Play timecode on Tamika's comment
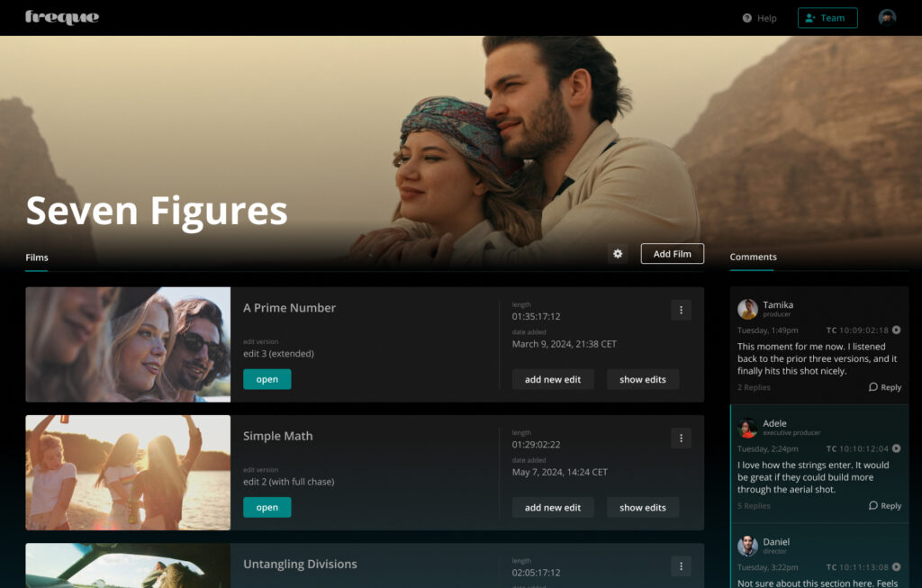 [x=896, y=330]
